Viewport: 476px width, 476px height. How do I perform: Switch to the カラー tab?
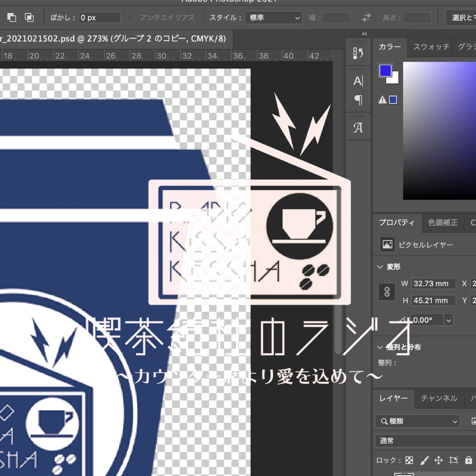[390, 47]
